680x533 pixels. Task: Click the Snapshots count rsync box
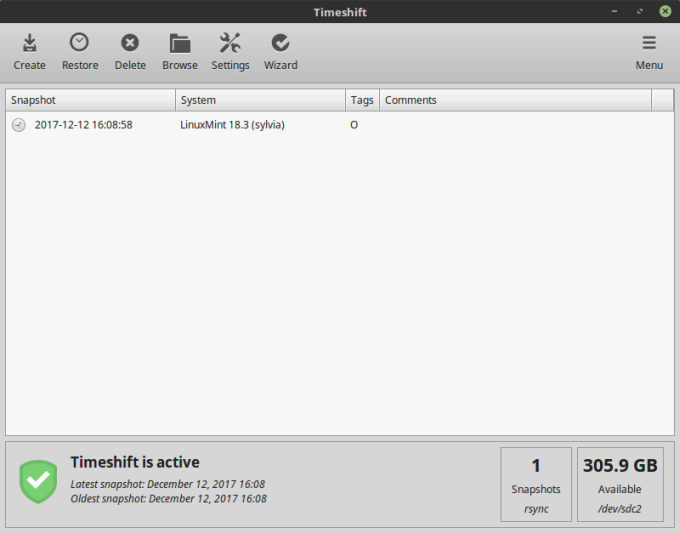tap(536, 484)
